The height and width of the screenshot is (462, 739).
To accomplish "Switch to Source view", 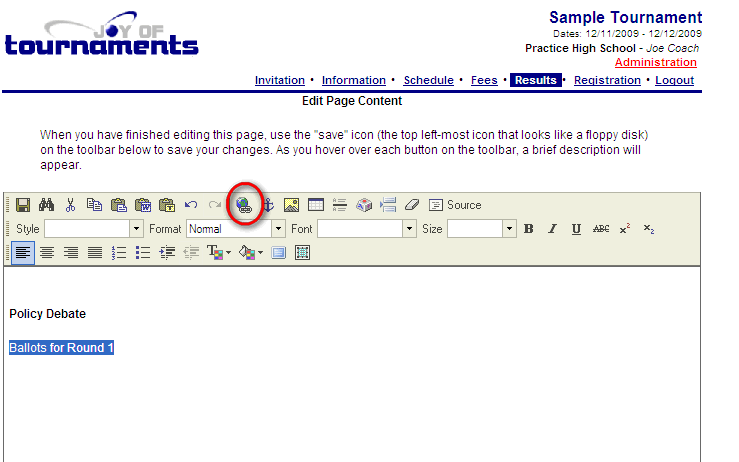I will tap(455, 205).
